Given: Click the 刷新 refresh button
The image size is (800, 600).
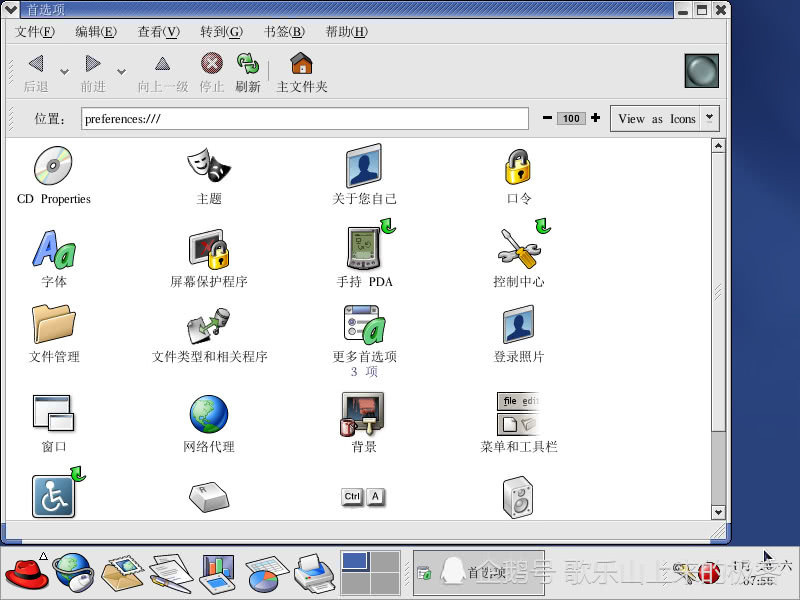Looking at the screenshot, I should [248, 73].
